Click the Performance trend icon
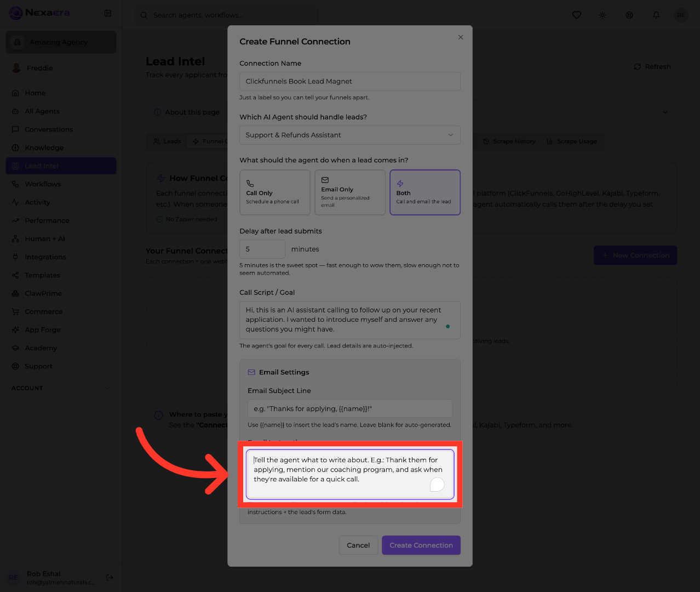Screen dimensions: 700x592 (x=15, y=220)
